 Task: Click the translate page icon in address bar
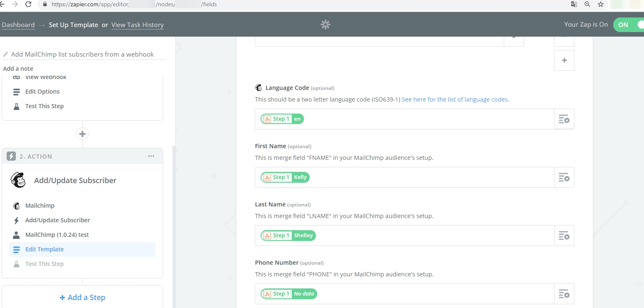click(574, 4)
